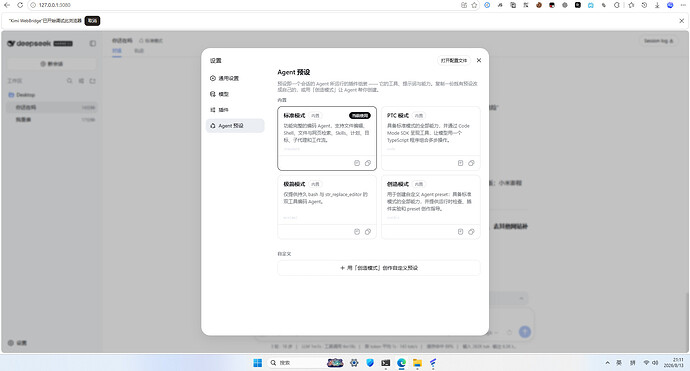Click the Session log button
690x371 pixels.
coord(658,41)
